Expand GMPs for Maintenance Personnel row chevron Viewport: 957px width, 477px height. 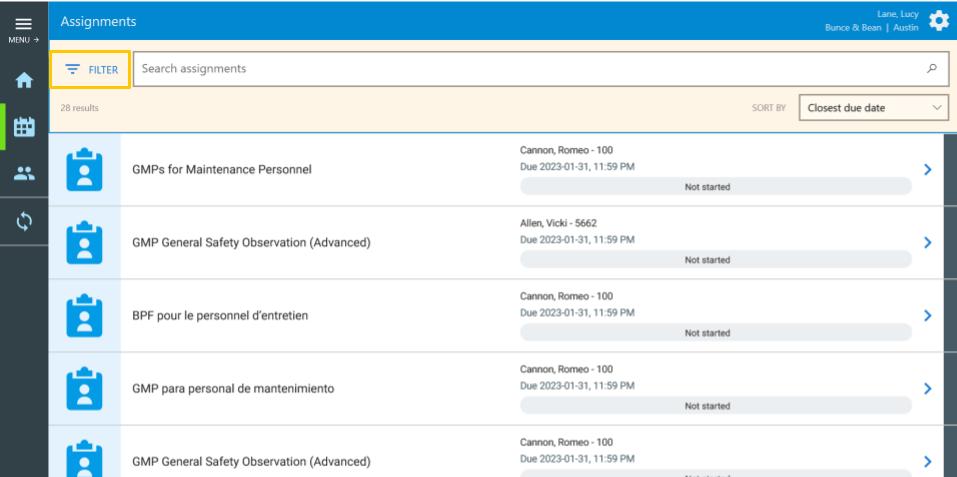[x=928, y=169]
